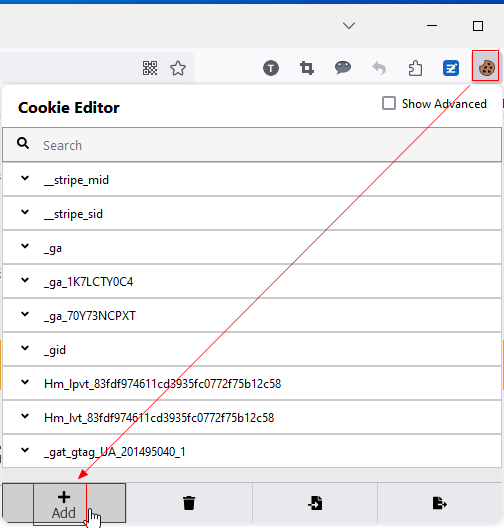504x528 pixels.
Task: Expand the _gid cookie row
Action: [x=252, y=349]
